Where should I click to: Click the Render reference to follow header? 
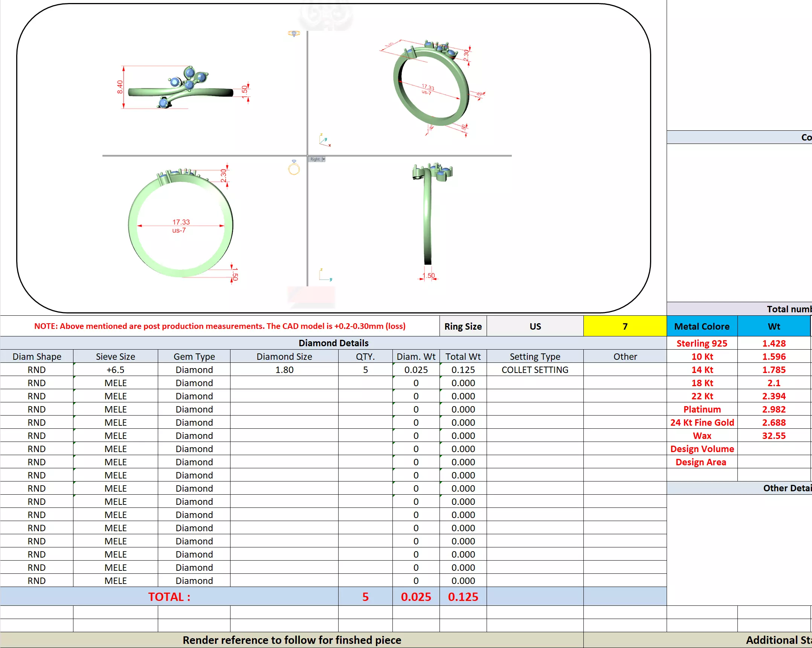[x=292, y=640]
